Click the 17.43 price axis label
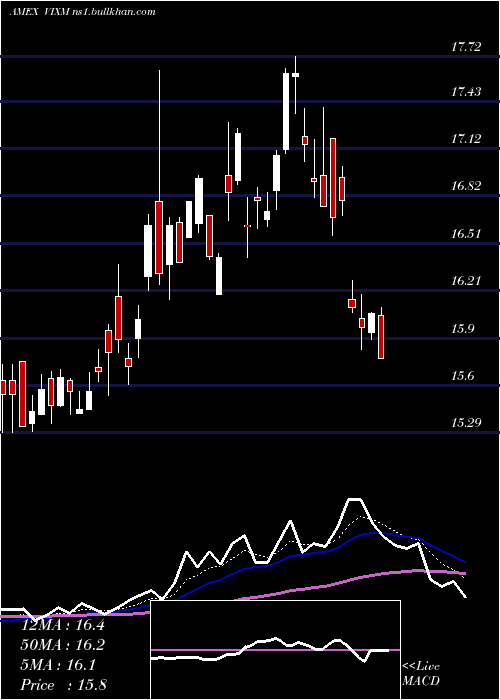Screen dimensions: 500x700 (466, 92)
